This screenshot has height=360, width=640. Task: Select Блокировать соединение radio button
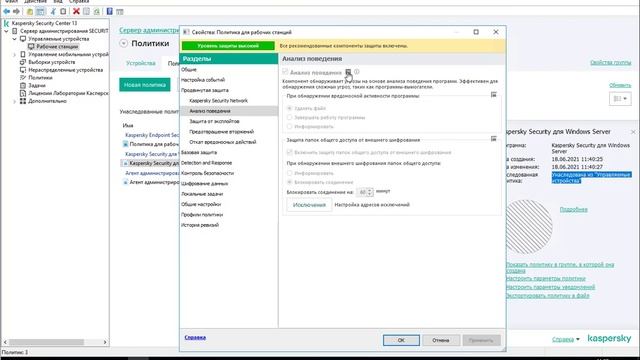coord(289,182)
